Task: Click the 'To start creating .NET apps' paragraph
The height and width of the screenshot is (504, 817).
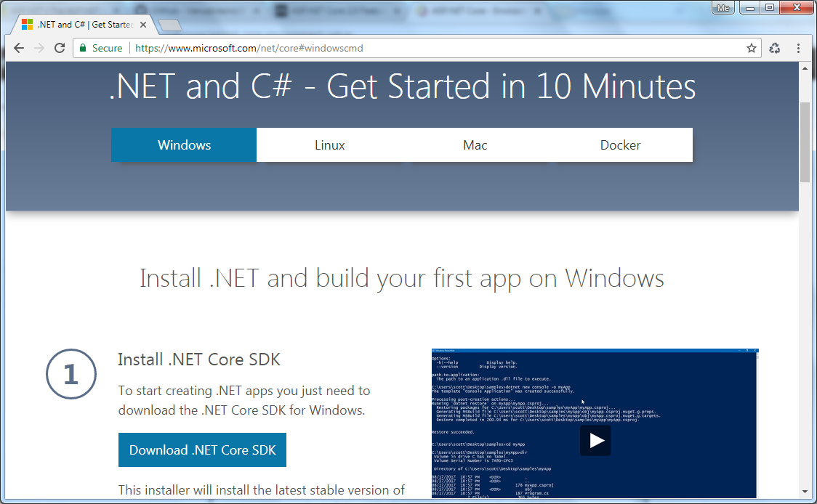Action: click(x=244, y=400)
